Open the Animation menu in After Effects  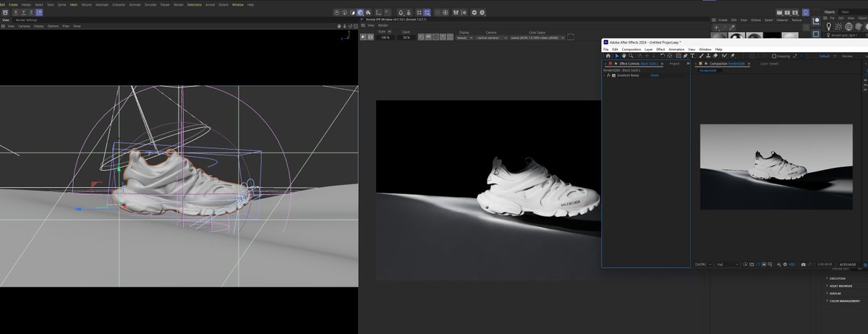coord(676,49)
